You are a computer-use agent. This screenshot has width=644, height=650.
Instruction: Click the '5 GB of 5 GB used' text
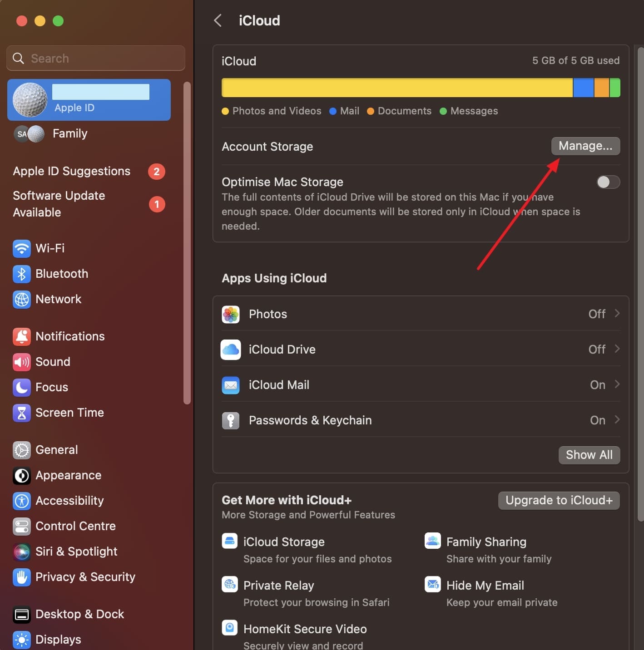click(x=576, y=60)
